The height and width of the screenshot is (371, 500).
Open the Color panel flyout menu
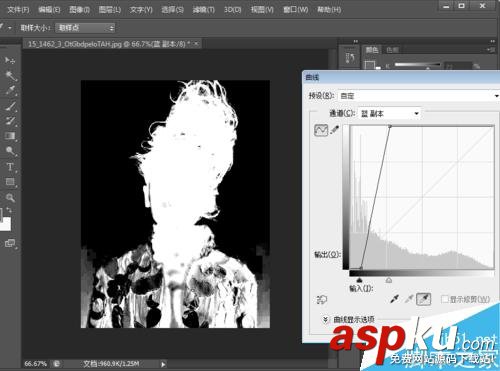pyautogui.click(x=491, y=50)
